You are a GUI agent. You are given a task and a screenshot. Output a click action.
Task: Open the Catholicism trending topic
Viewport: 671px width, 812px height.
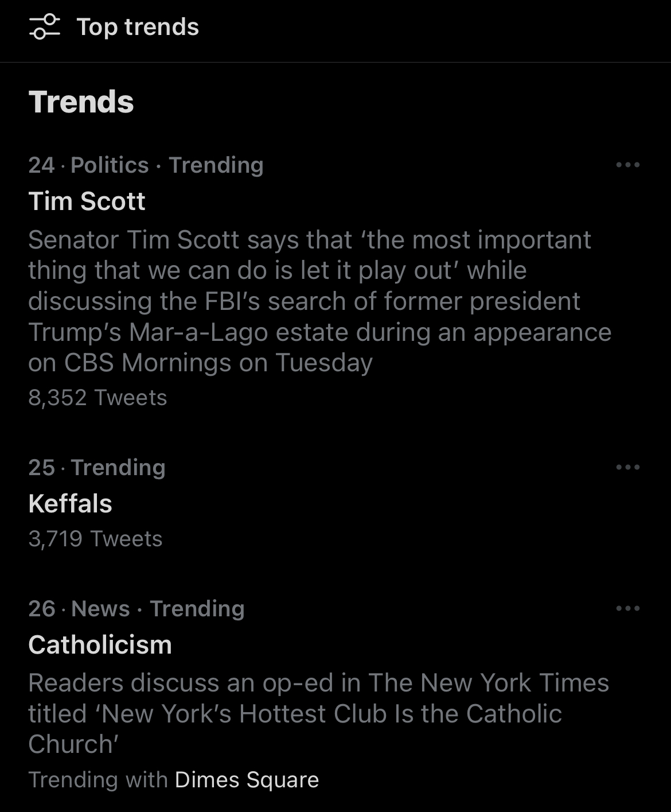point(100,645)
